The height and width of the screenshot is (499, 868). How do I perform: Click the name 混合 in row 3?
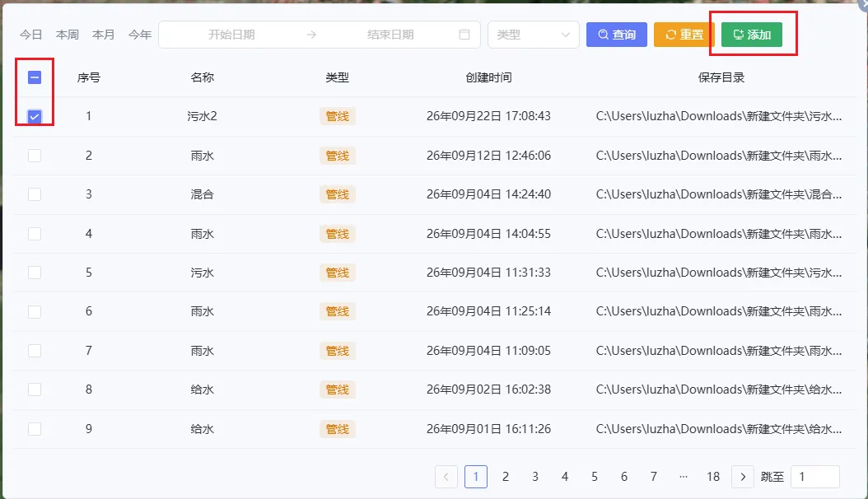pos(202,194)
